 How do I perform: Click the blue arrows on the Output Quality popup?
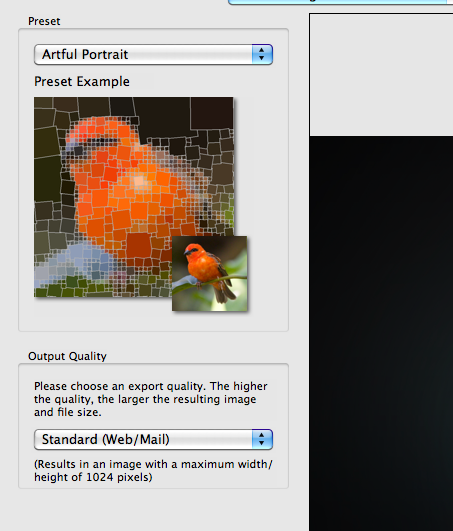262,439
